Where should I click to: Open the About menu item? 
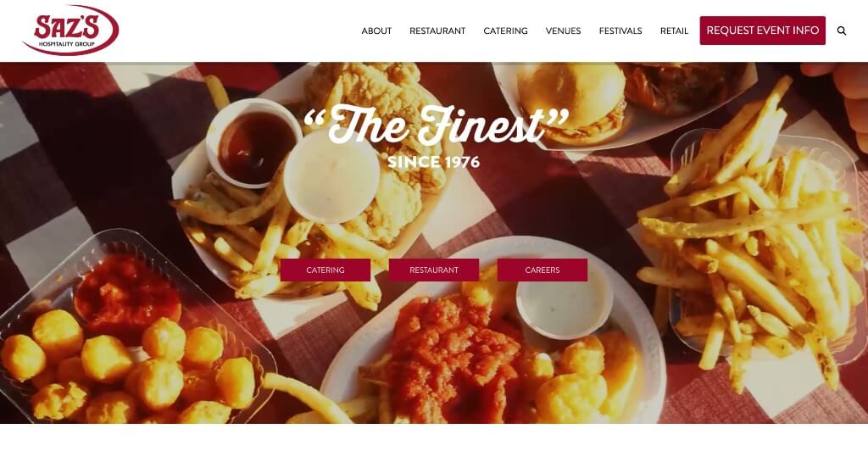click(x=376, y=31)
